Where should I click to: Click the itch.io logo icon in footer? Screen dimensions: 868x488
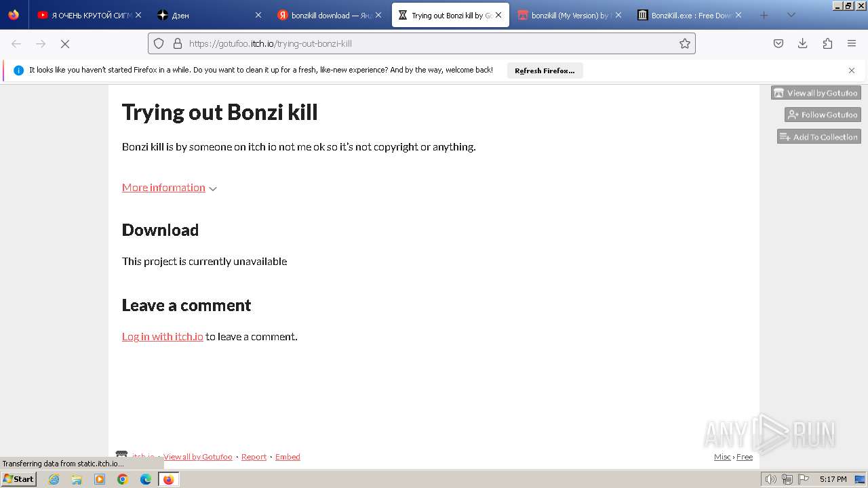click(122, 455)
